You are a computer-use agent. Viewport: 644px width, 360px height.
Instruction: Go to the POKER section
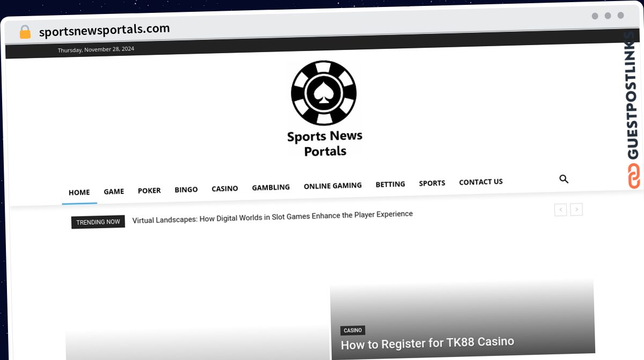(x=149, y=190)
